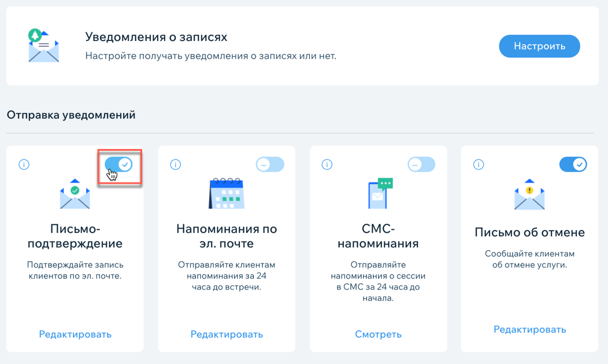The image size is (608, 364).
Task: Select text Настройте получать уведомления о записях или нет
Action: [211, 56]
